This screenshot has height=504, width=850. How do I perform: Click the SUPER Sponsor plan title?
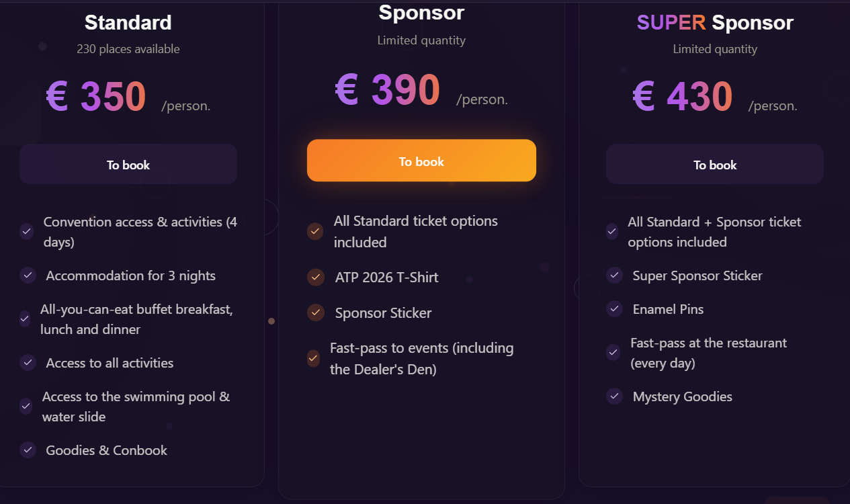click(x=715, y=23)
